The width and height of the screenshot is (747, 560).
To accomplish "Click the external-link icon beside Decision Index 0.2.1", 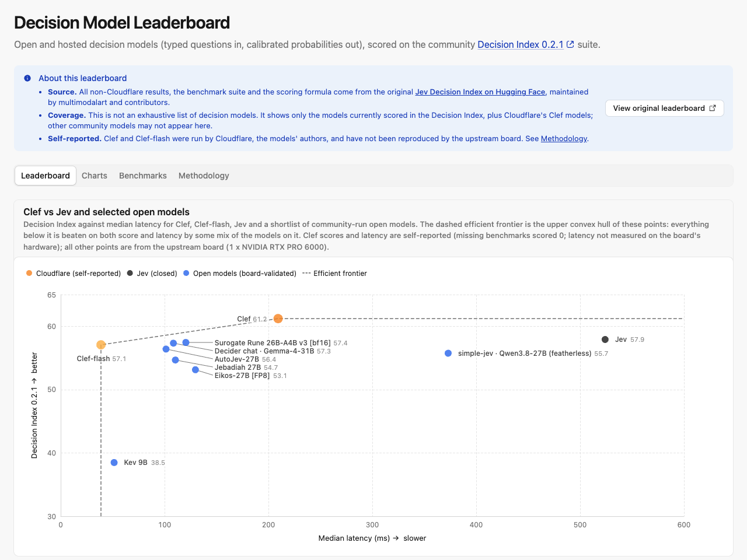I will point(571,44).
